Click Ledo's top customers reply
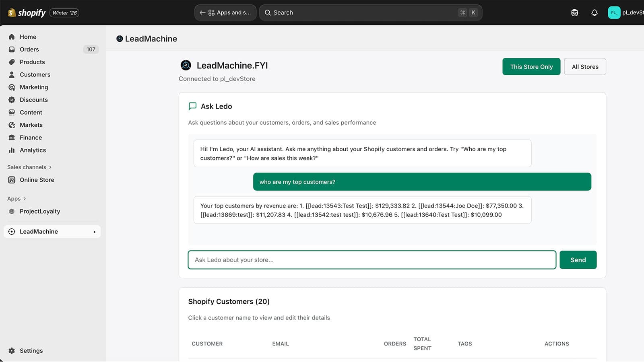The image size is (644, 362). click(x=362, y=210)
